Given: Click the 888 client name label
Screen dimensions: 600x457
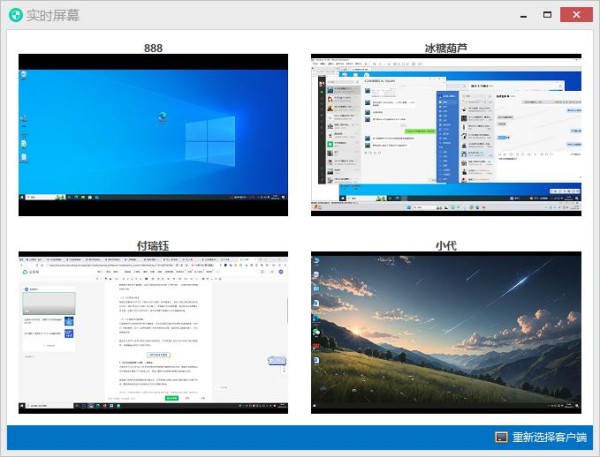Looking at the screenshot, I should tap(153, 47).
